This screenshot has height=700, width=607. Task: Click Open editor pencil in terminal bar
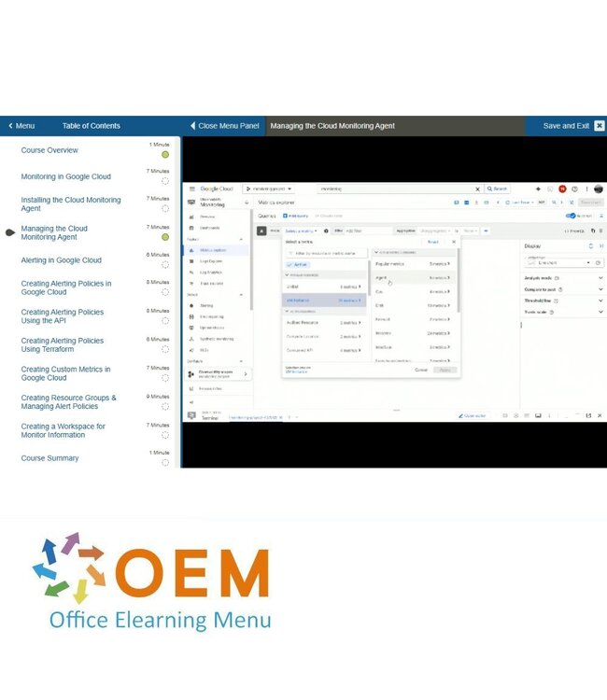pyautogui.click(x=472, y=415)
